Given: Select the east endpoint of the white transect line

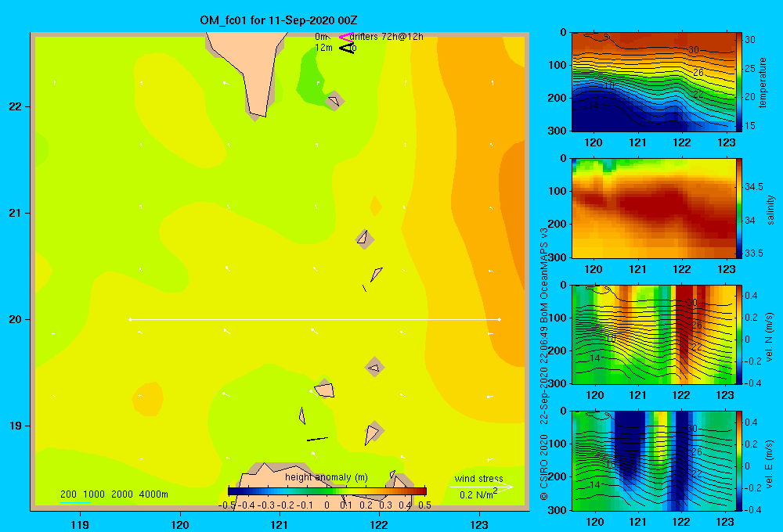Looking at the screenshot, I should pyautogui.click(x=500, y=319).
